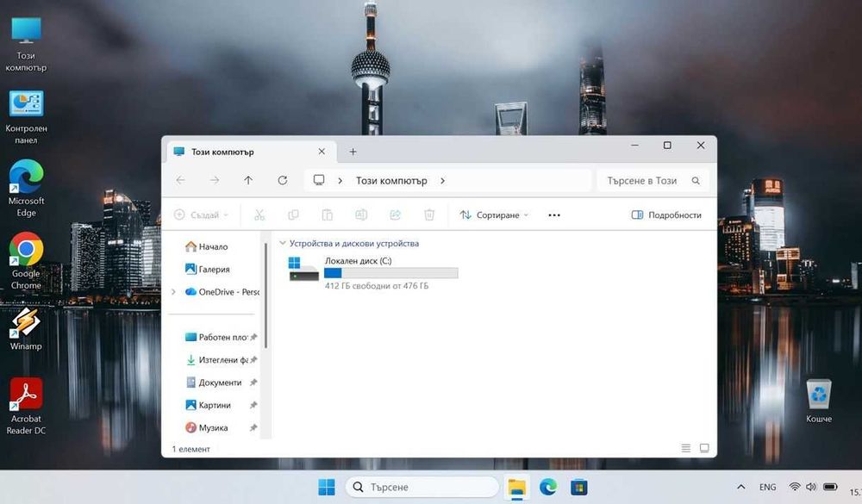
Task: Open the See more options menu
Action: click(554, 215)
